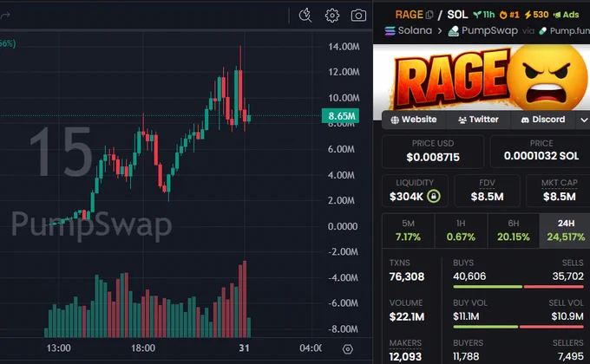The height and width of the screenshot is (364, 590).
Task: Click the price 0.0001032 SOL box
Action: click(x=541, y=151)
